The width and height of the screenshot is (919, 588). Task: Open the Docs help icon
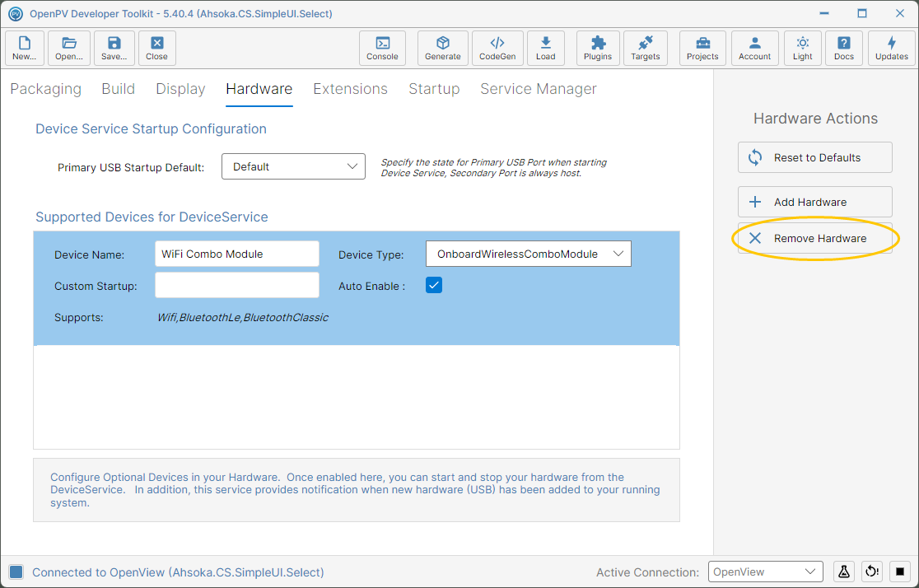tap(844, 48)
